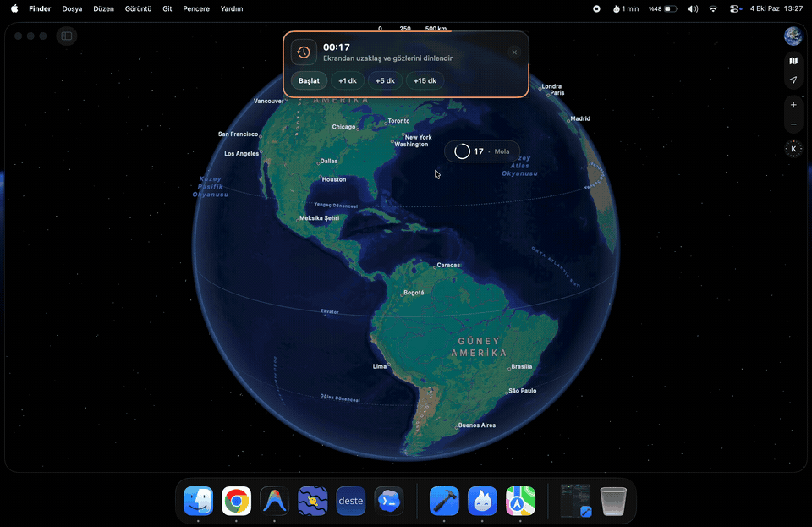Image resolution: width=812 pixels, height=527 pixels.
Task: Click the Toronto city label
Action: pyautogui.click(x=398, y=121)
